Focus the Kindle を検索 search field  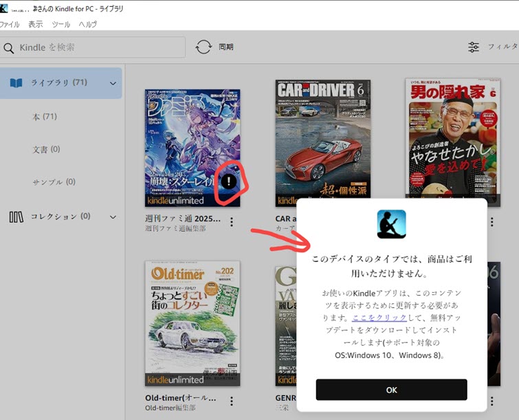tap(93, 47)
